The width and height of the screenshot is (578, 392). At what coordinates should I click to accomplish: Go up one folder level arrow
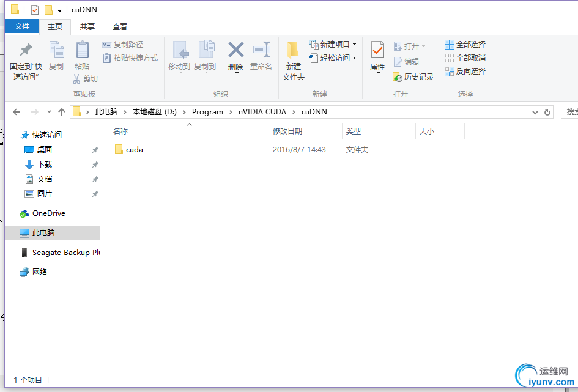pyautogui.click(x=62, y=112)
